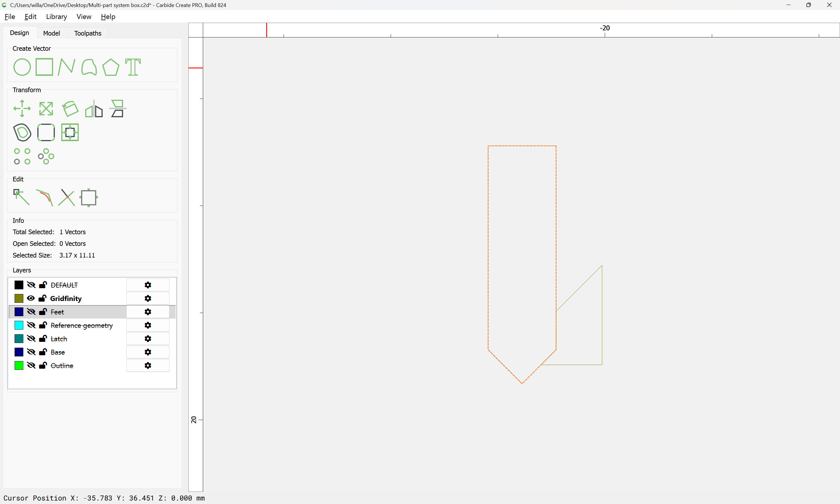Open the Move transform tool
Viewport: 840px width, 504px height.
[x=22, y=109]
